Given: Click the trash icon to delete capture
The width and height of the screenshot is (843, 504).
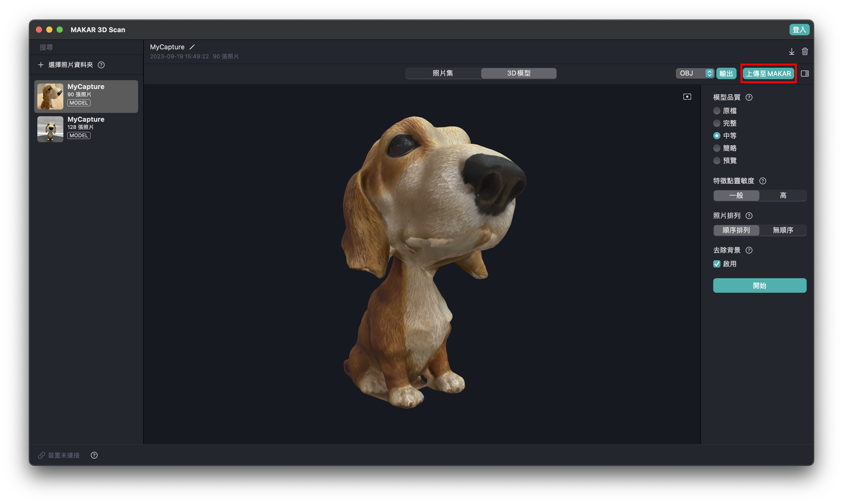Looking at the screenshot, I should pyautogui.click(x=805, y=51).
